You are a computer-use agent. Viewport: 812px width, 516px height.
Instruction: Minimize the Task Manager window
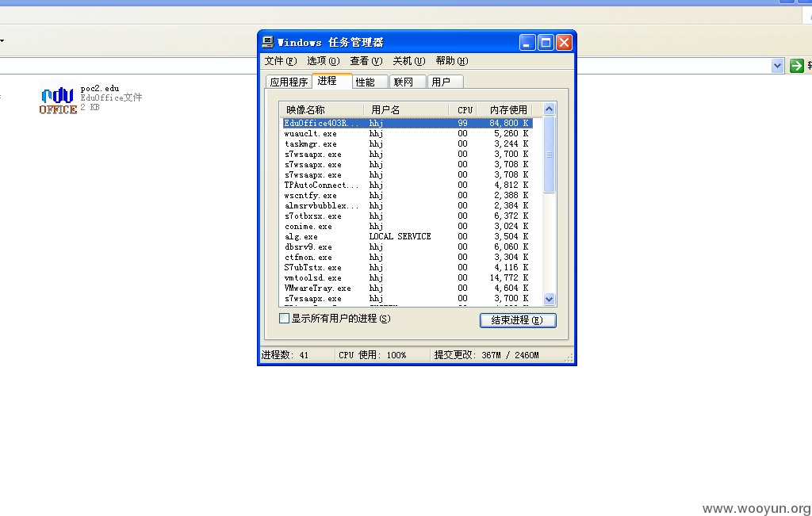[x=527, y=43]
